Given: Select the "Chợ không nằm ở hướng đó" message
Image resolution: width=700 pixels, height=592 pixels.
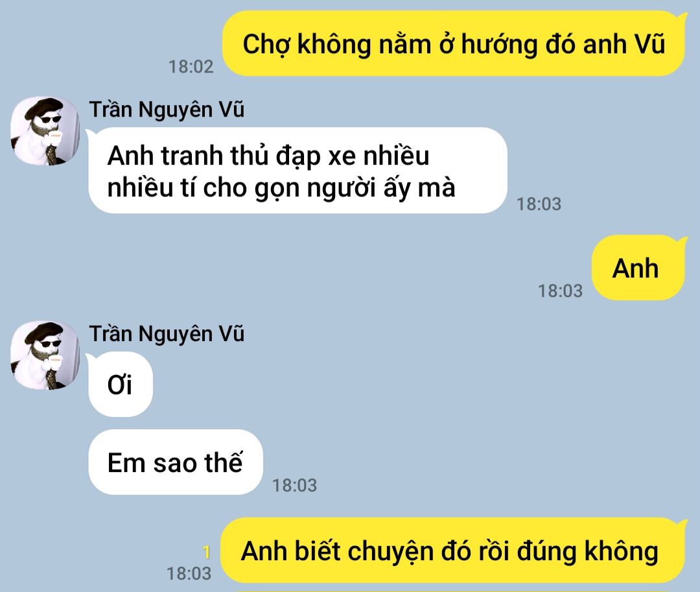Looking at the screenshot, I should (454, 43).
